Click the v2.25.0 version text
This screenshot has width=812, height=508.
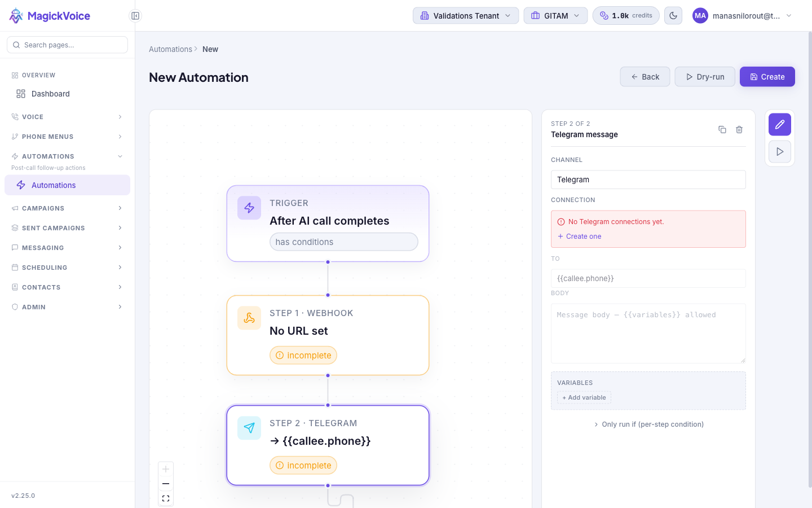pos(23,496)
